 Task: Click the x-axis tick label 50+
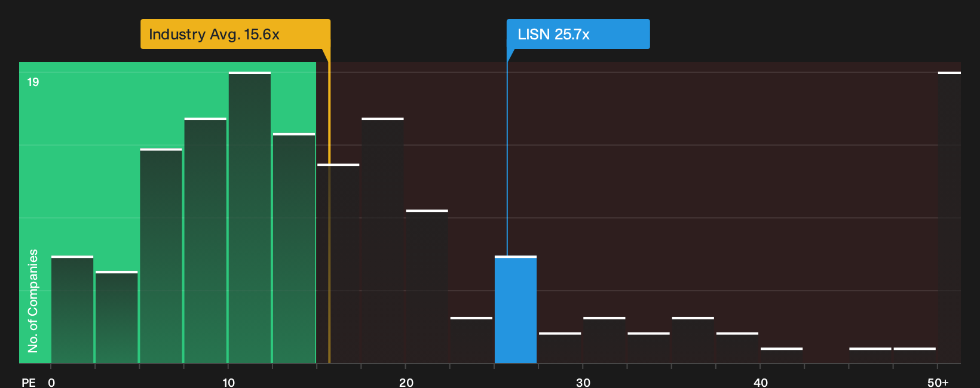coord(938,383)
